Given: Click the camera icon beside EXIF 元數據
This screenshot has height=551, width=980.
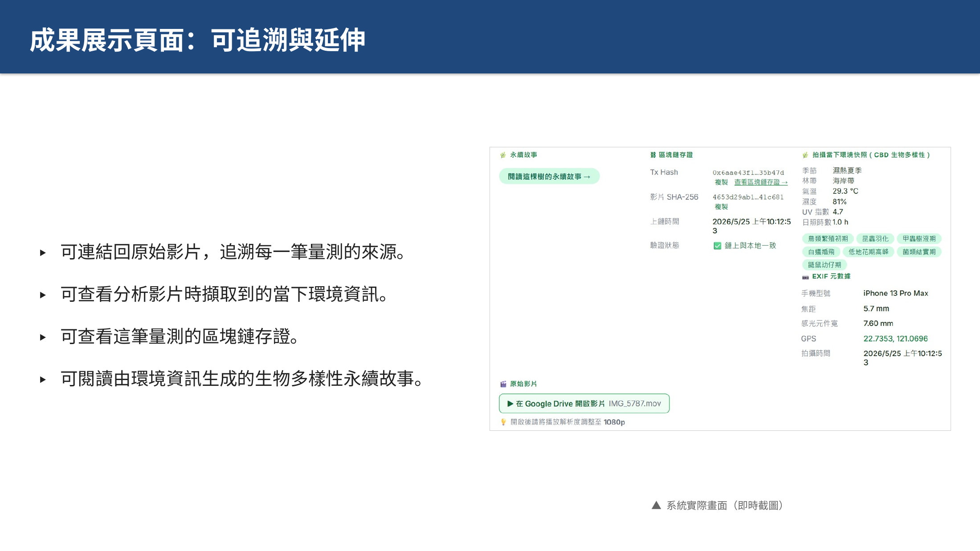Looking at the screenshot, I should (x=805, y=277).
